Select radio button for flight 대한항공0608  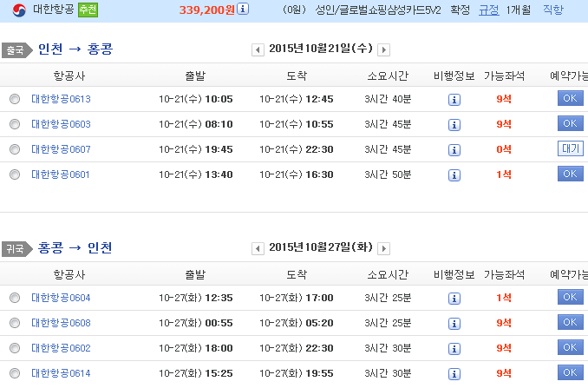(x=15, y=323)
